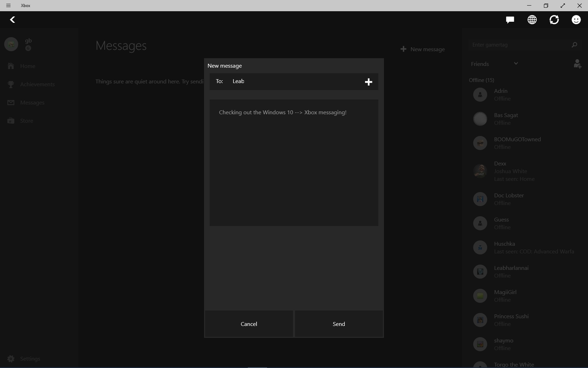Viewport: 588px width, 368px height.
Task: Select friend shaymo
Action: pos(525,344)
